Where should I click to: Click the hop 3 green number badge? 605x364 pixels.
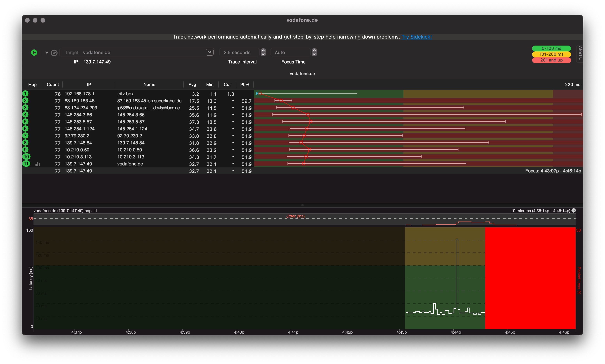click(25, 108)
